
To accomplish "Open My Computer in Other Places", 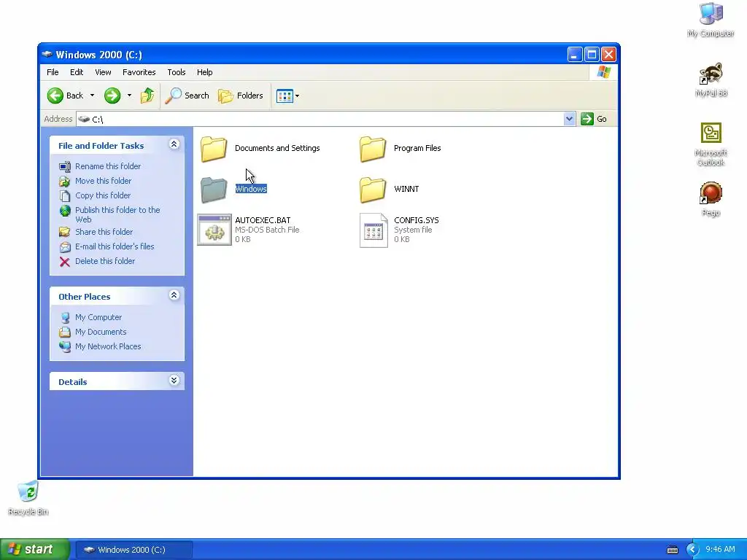I will [98, 318].
